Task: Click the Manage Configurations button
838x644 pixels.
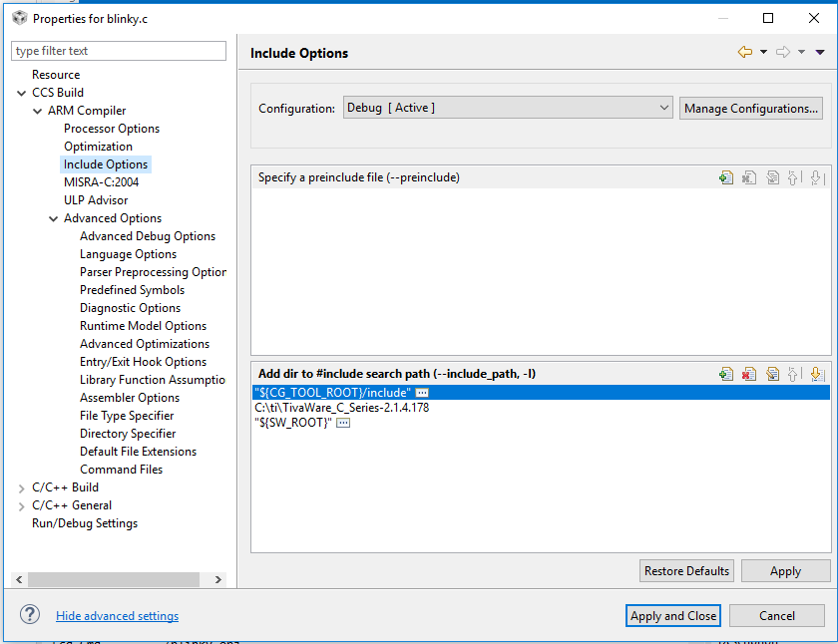Action: pyautogui.click(x=751, y=107)
